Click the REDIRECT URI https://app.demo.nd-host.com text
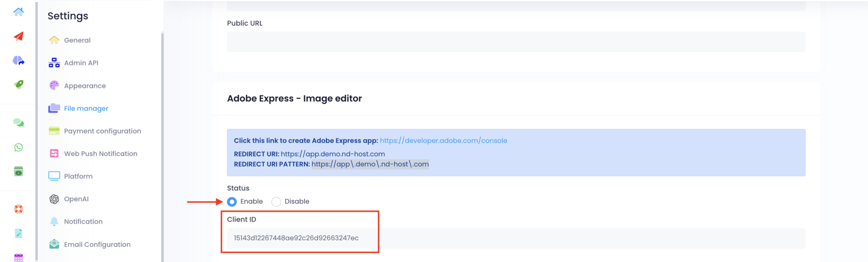Screen dimensions: 868x262 tap(309, 154)
